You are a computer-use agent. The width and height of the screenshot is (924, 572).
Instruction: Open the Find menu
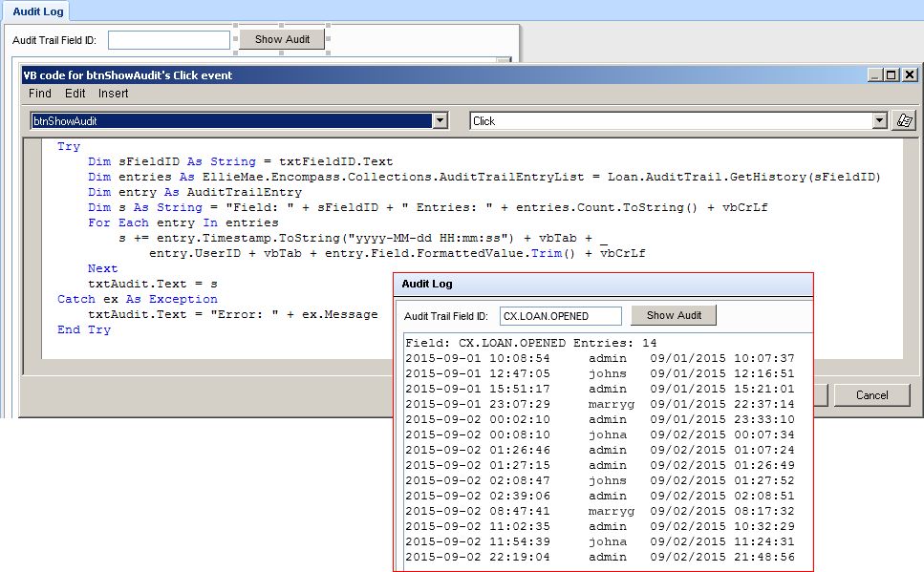click(x=40, y=93)
